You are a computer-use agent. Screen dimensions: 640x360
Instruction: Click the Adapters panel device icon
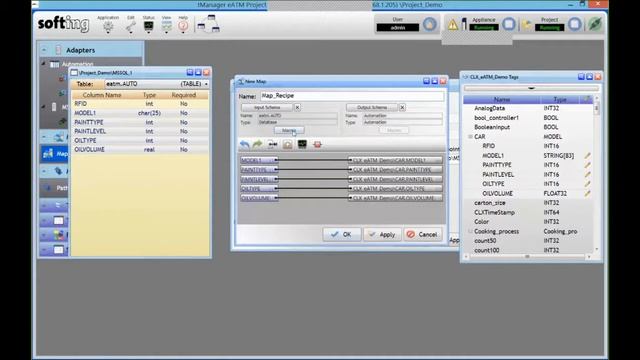point(58,50)
